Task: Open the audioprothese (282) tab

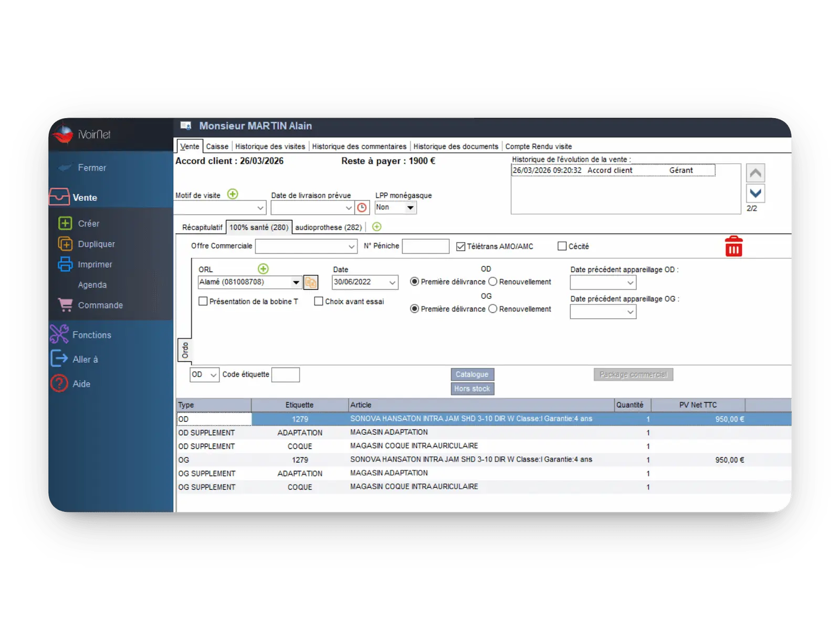Action: 328,227
